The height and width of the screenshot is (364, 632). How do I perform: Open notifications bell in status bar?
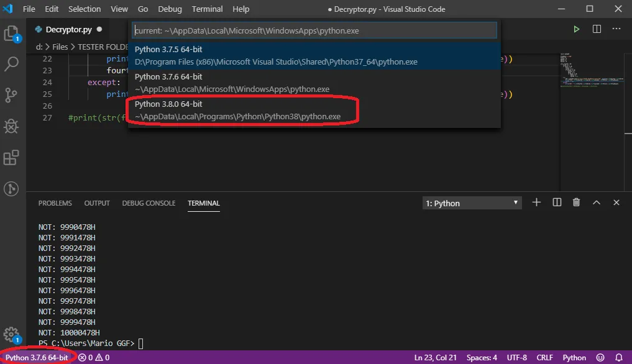[x=619, y=358]
